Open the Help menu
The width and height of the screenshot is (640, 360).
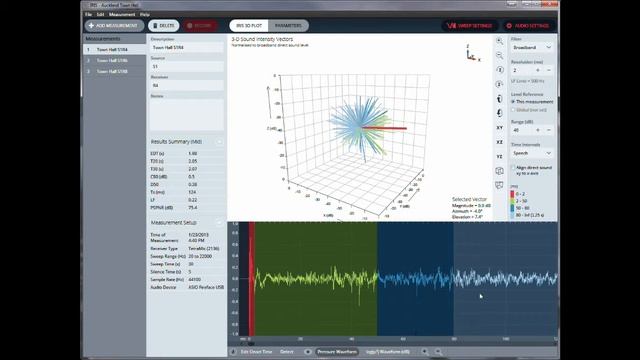point(144,14)
